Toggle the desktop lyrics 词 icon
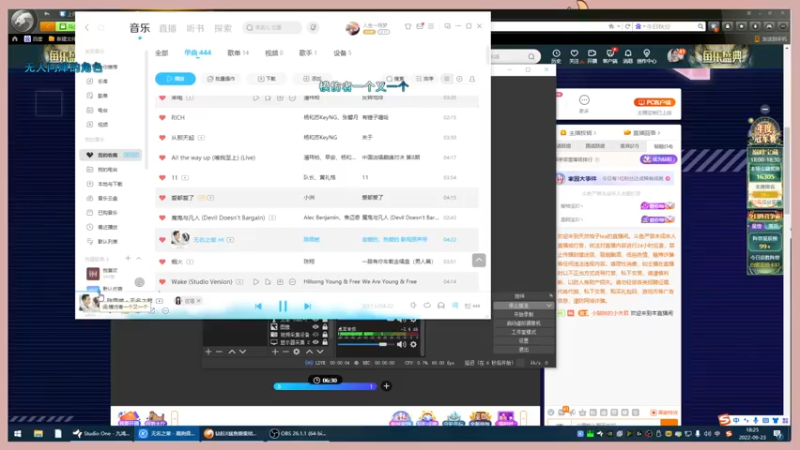Viewport: 800px width, 450px height. pyautogui.click(x=455, y=306)
